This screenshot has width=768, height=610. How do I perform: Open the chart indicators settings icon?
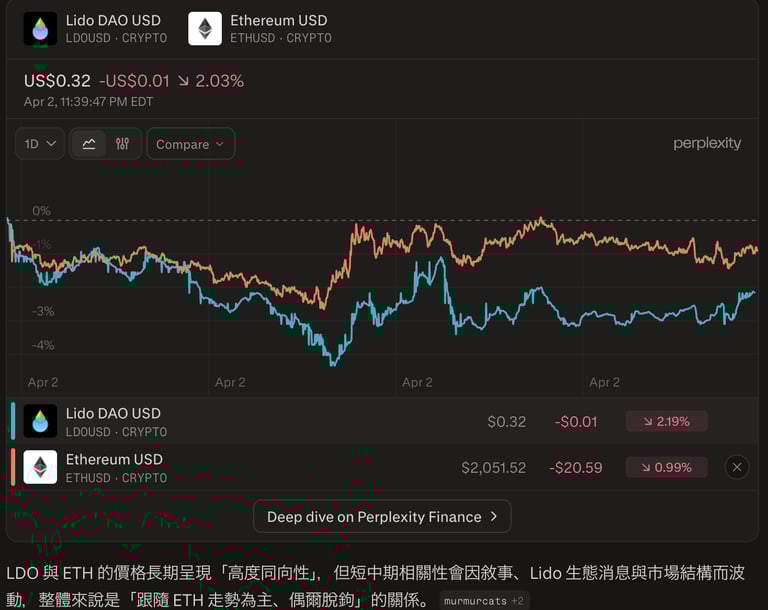click(x=122, y=144)
